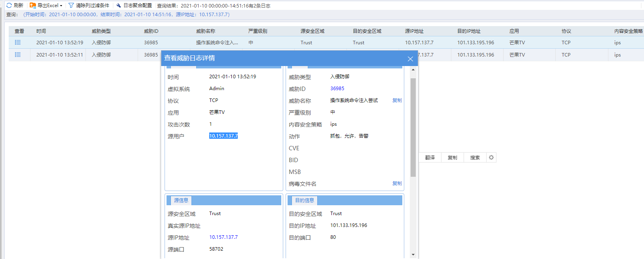This screenshot has height=259, width=644.
Task: Click 10.157.137.7 source IP in first table row
Action: coord(419,42)
